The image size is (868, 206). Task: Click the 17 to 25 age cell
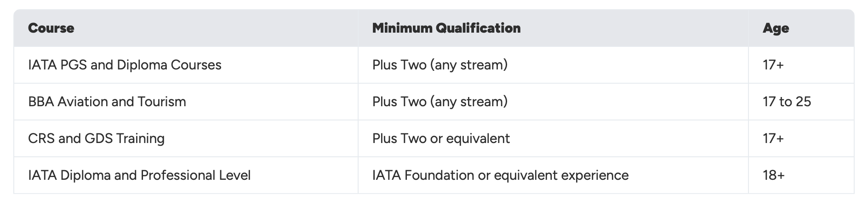tap(787, 102)
